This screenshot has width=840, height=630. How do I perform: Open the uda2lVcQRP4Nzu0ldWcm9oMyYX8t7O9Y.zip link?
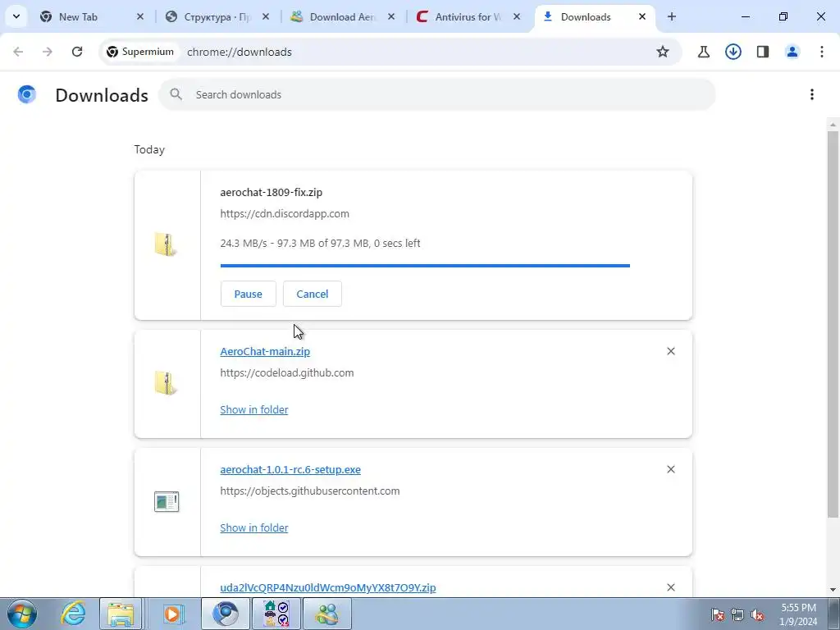[x=328, y=587]
